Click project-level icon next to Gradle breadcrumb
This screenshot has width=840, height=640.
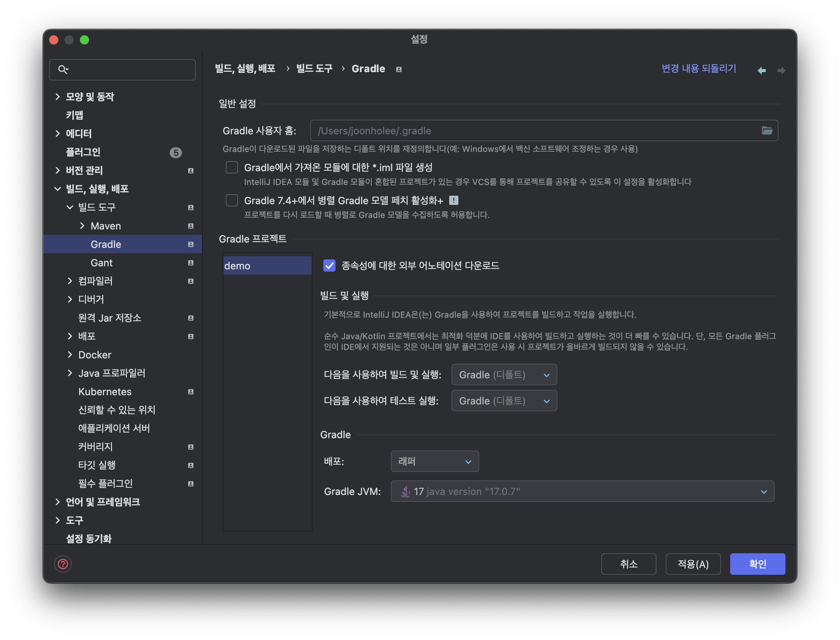coord(399,69)
